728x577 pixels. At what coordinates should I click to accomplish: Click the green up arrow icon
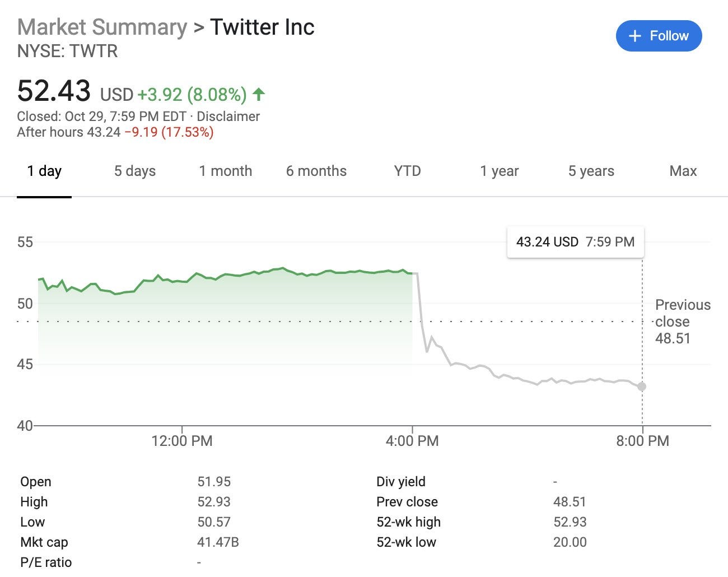[x=259, y=94]
